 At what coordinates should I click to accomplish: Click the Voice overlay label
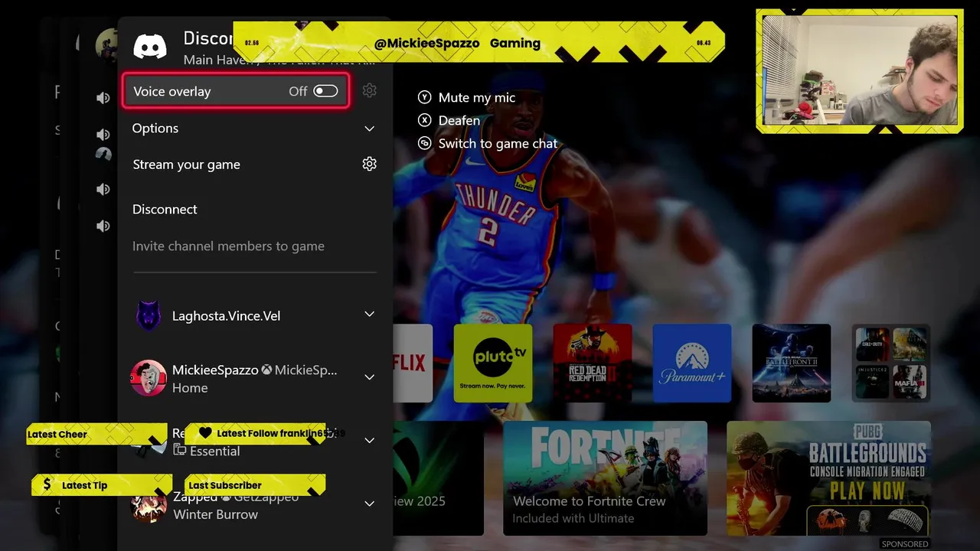click(x=171, y=91)
